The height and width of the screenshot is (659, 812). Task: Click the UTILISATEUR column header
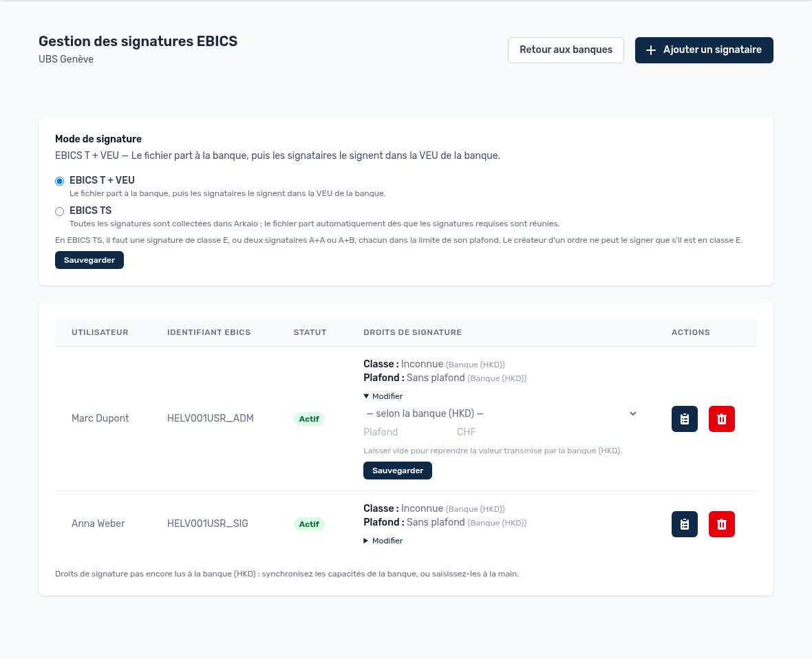100,332
